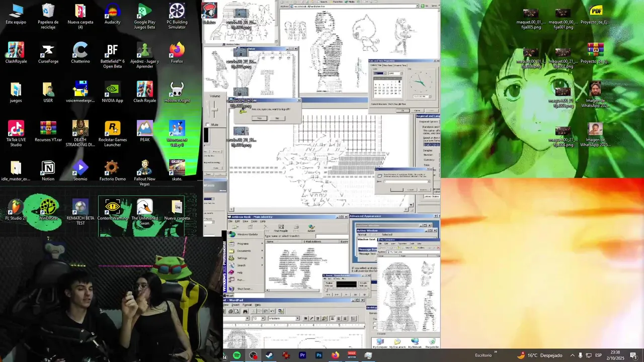Launch Battlefield 6 Open Beta
The width and height of the screenshot is (644, 362).
(112, 55)
